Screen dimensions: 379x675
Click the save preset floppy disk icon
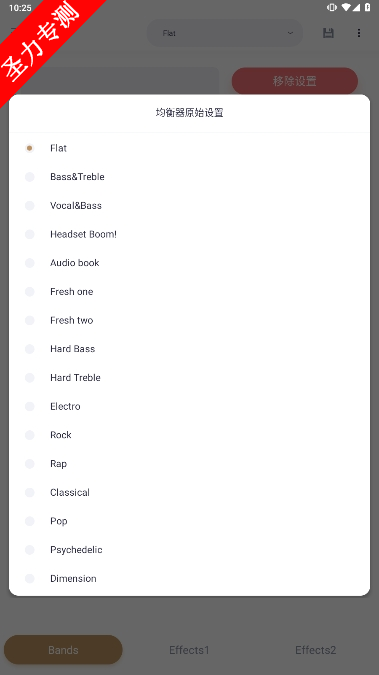click(x=328, y=33)
